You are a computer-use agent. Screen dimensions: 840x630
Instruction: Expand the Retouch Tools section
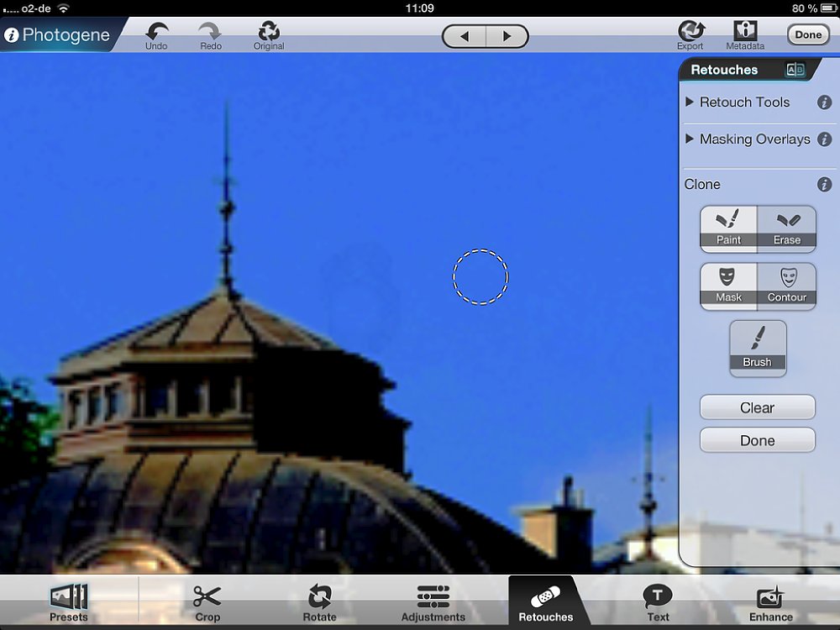click(x=738, y=102)
